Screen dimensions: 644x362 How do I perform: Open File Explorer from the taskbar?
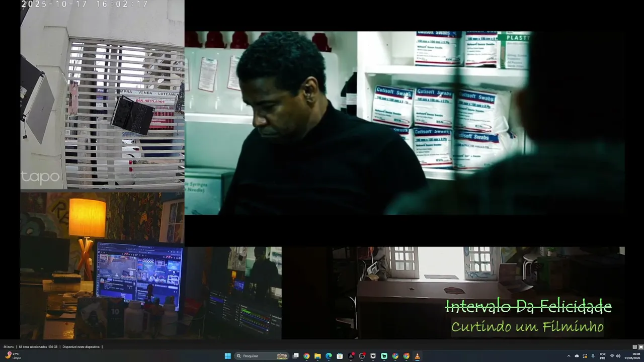[317, 356]
